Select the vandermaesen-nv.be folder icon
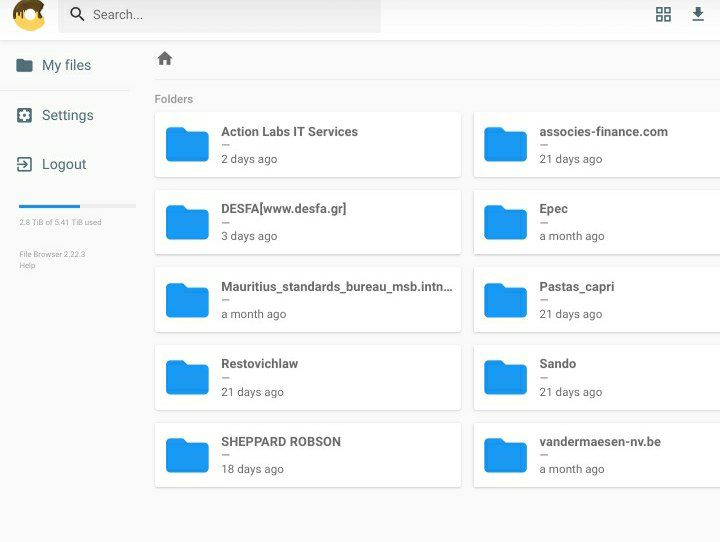Image resolution: width=720 pixels, height=542 pixels. click(x=506, y=455)
